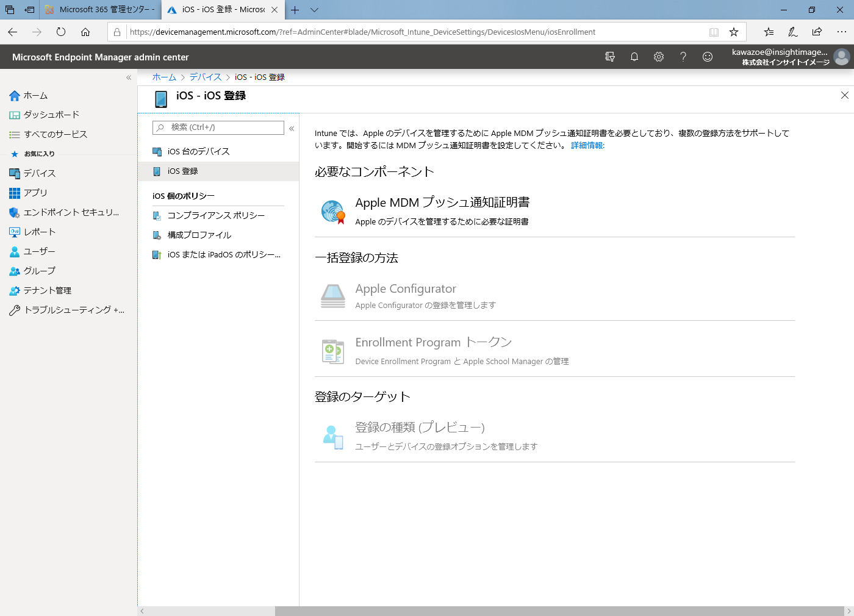
Task: Open the browser favorites list icon
Action: pos(769,32)
